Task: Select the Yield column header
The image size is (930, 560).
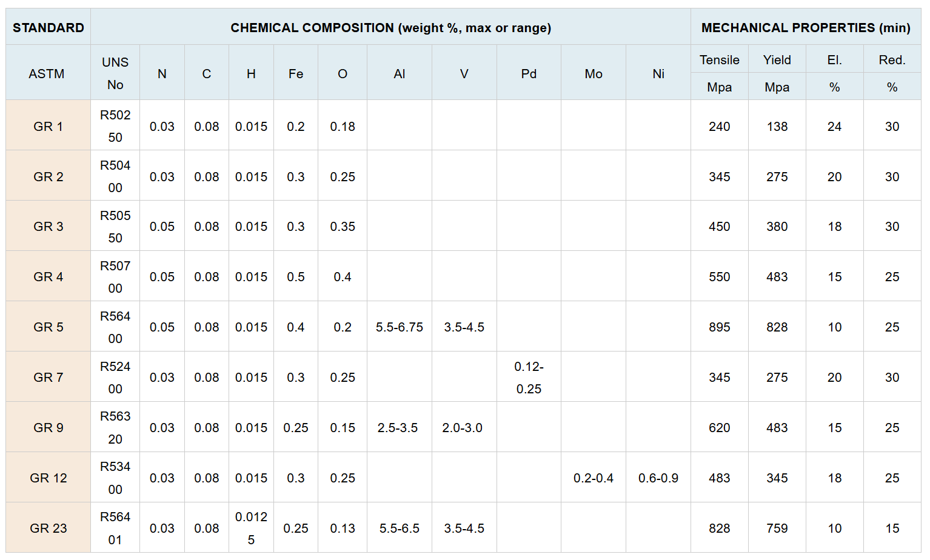Action: 777,59
